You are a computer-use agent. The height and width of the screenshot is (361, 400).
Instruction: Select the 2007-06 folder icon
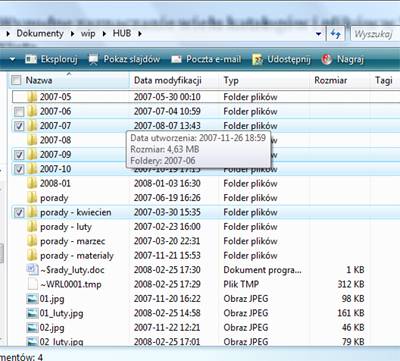(32, 111)
